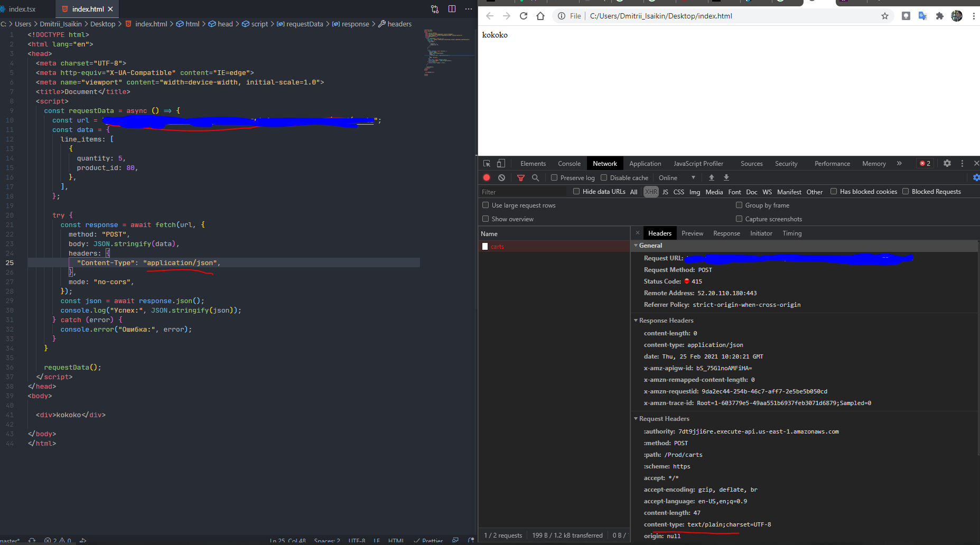Open the browser profile avatar
Screen dimensions: 980x545
point(957,16)
